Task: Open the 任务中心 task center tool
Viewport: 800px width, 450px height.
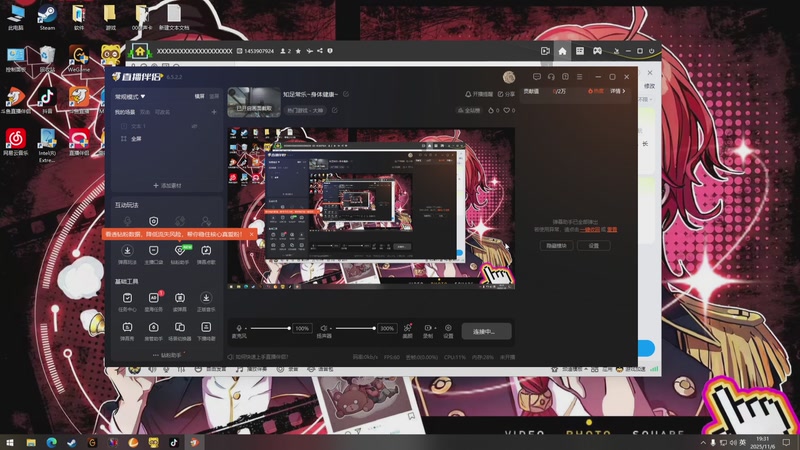Action: 127,301
